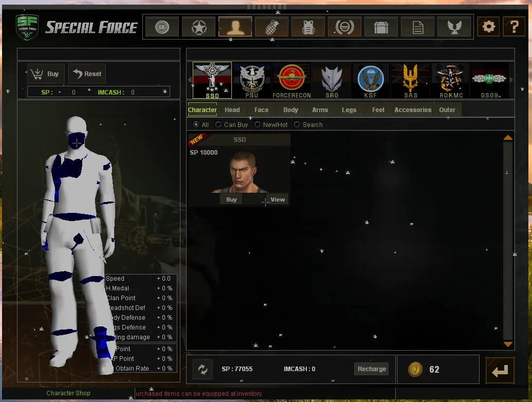
Task: Click the gold coin icon beside 62
Action: [x=415, y=369]
